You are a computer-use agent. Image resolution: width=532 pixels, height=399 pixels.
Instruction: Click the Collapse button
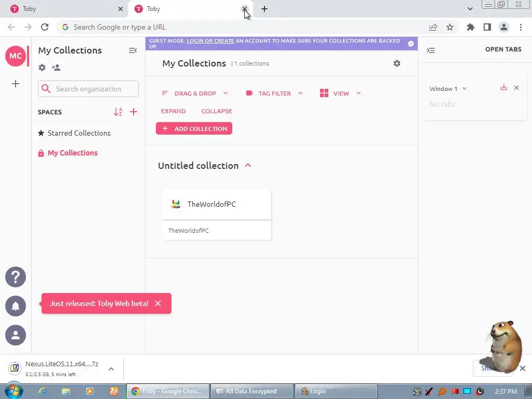(x=217, y=111)
